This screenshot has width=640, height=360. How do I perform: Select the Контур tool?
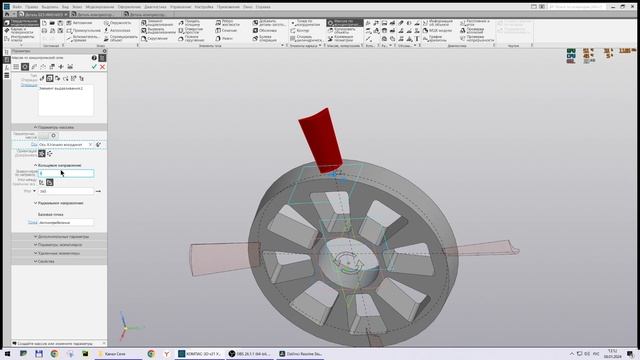click(300, 31)
